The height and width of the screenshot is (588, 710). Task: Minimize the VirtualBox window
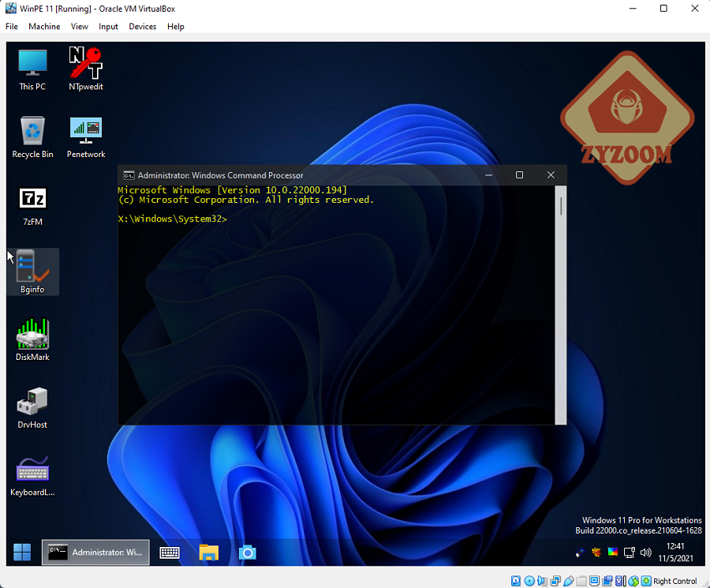coord(633,9)
